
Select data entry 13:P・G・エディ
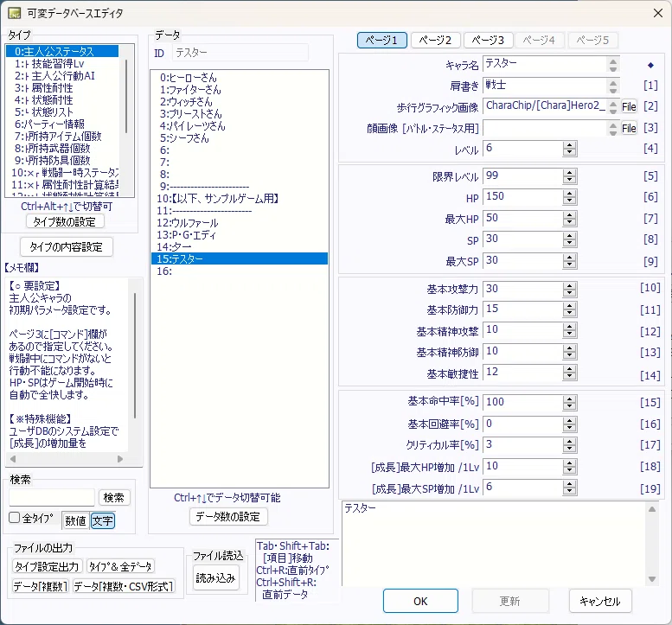point(240,235)
